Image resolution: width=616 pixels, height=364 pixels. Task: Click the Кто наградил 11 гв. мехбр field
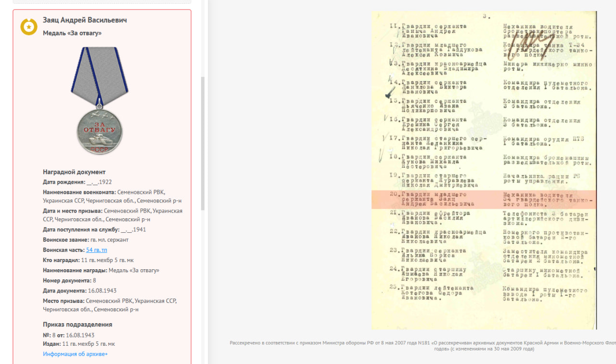pyautogui.click(x=88, y=260)
